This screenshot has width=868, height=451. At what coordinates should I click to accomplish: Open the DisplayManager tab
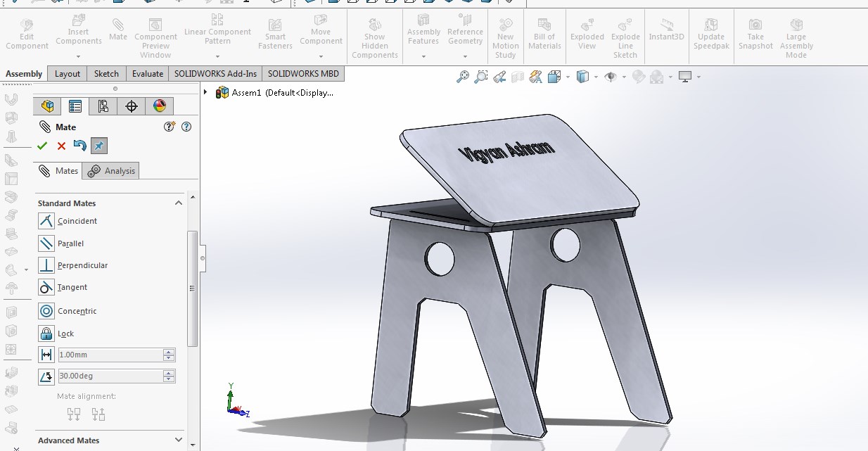coord(160,106)
